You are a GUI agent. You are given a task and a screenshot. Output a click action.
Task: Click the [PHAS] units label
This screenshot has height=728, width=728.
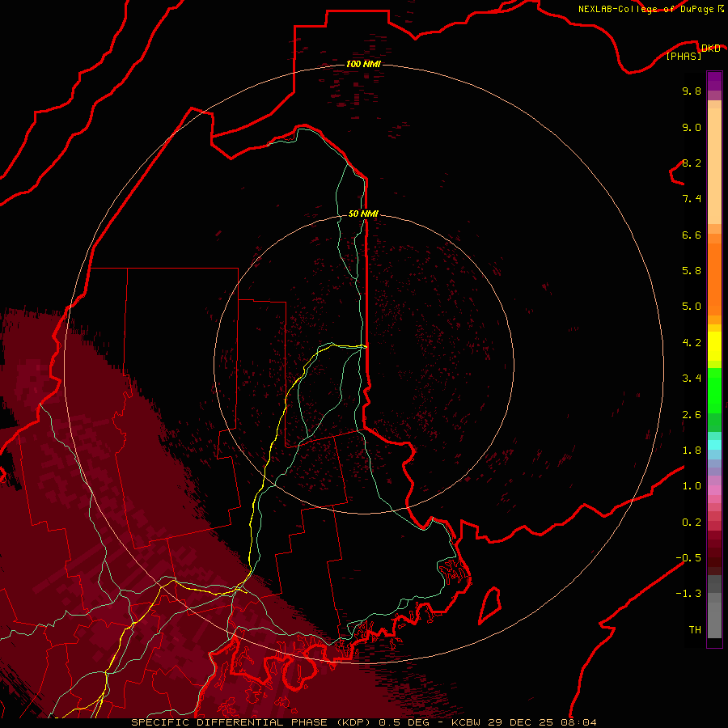[x=684, y=56]
